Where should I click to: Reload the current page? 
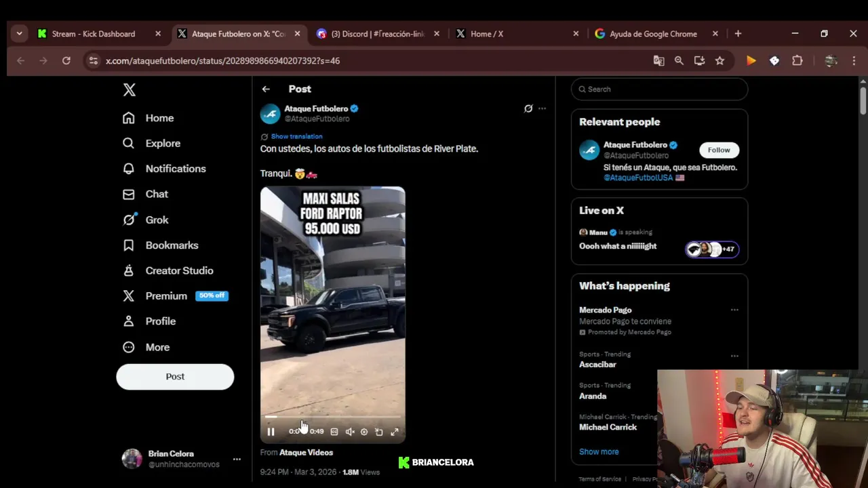coord(66,60)
